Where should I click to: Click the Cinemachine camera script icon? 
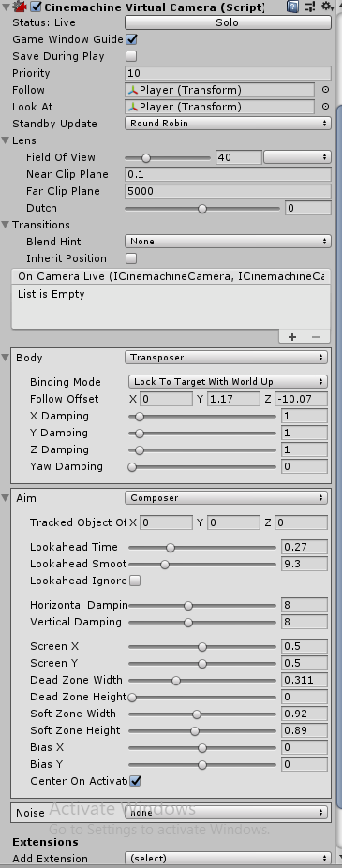[21, 7]
